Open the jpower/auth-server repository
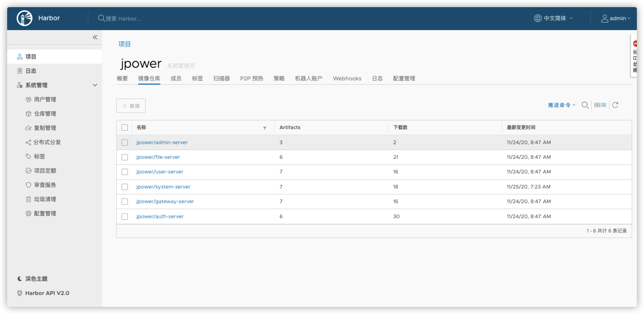 [x=160, y=217]
